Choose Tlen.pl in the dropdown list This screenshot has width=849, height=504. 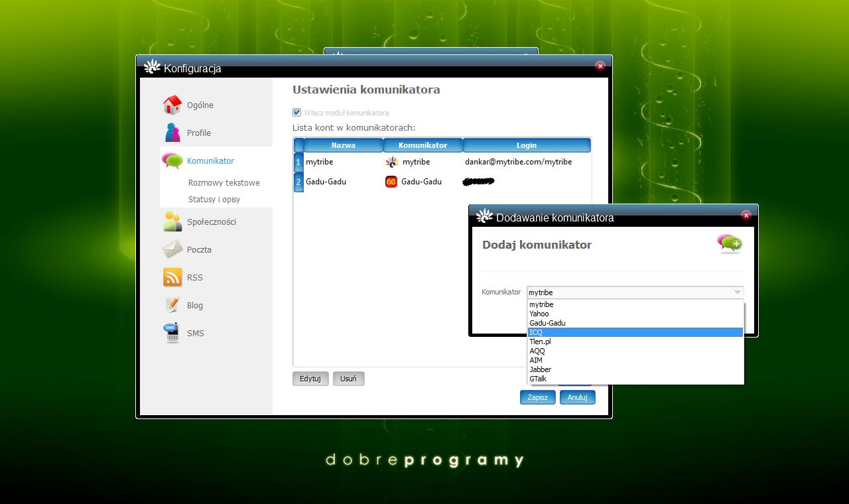pos(635,342)
